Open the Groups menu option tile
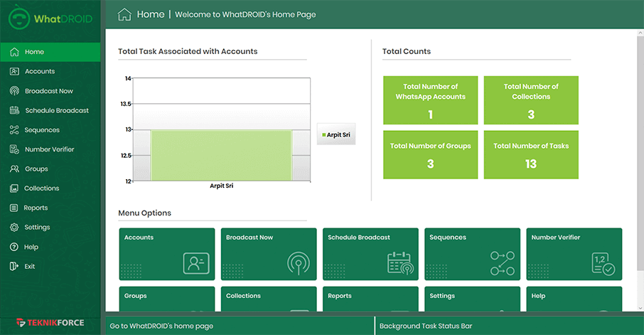 pyautogui.click(x=167, y=299)
